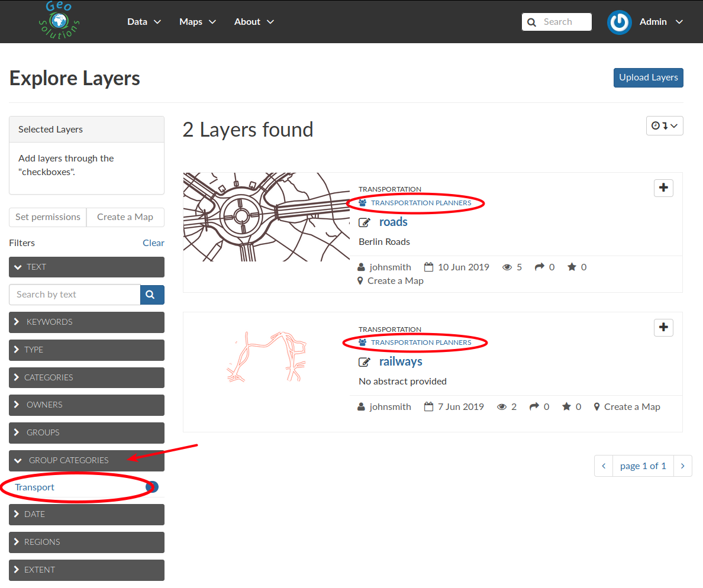Open the Maps menu
The image size is (703, 588).
(198, 22)
